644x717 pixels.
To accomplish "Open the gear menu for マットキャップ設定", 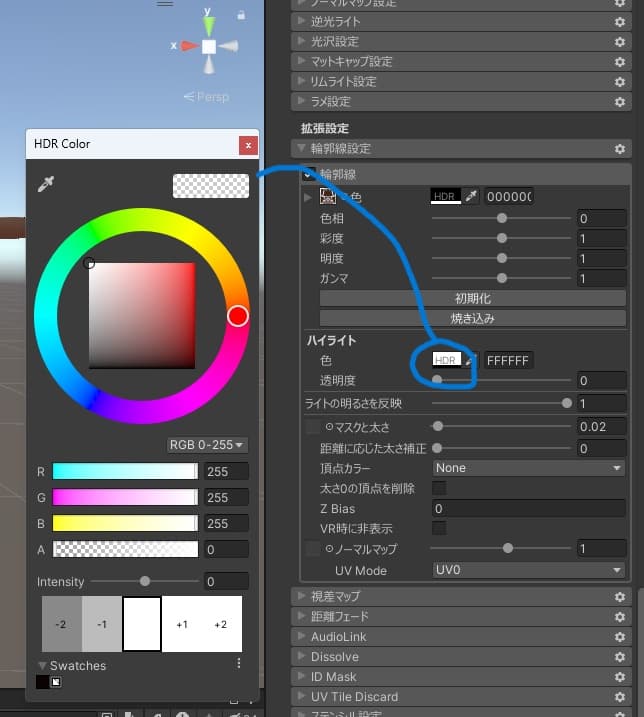I will pyautogui.click(x=620, y=62).
